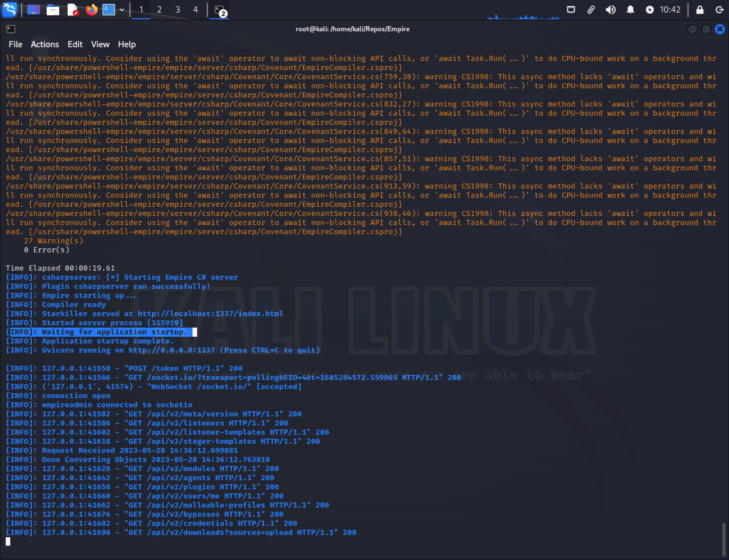Click the 'POST /token HTTP/1.1' log line
This screenshot has width=729, height=560.
(x=124, y=369)
